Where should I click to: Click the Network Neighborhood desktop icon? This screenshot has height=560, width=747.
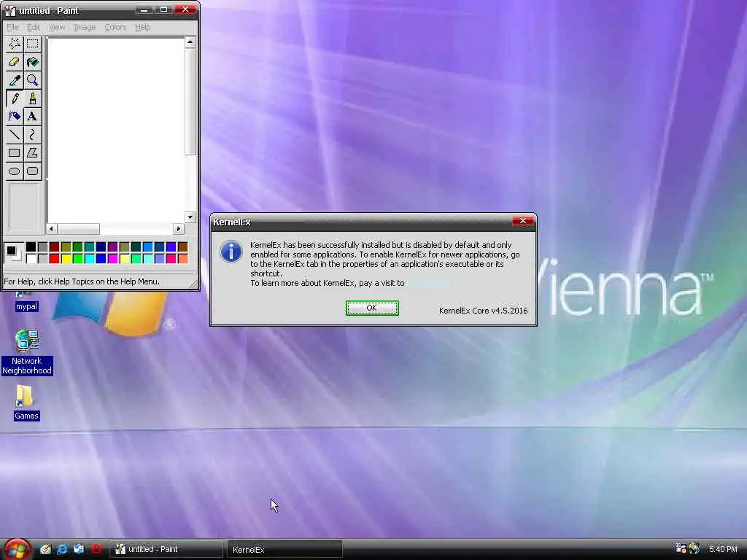pos(27,352)
